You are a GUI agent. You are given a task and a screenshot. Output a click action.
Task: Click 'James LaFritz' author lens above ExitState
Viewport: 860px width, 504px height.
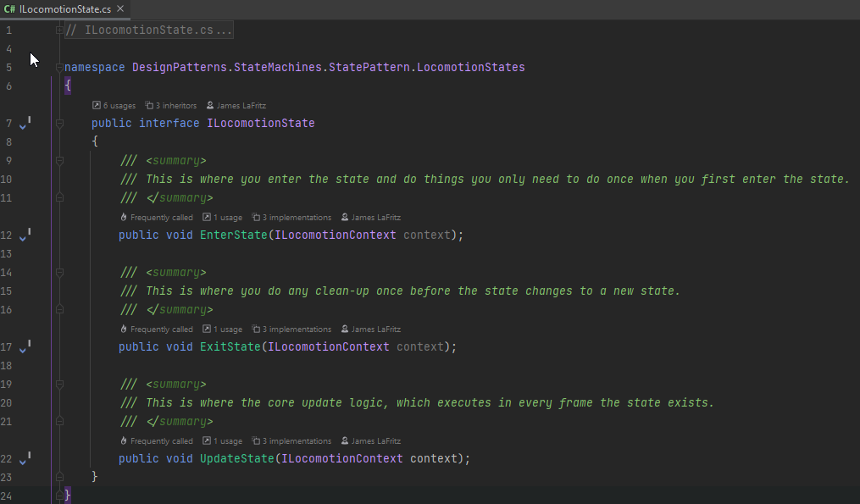click(x=371, y=329)
